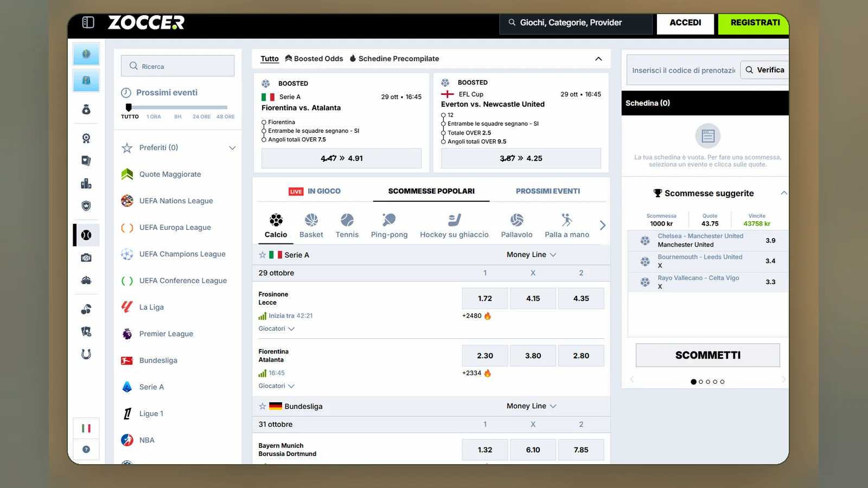
Task: Favorite the Serie A league star
Action: (x=263, y=255)
